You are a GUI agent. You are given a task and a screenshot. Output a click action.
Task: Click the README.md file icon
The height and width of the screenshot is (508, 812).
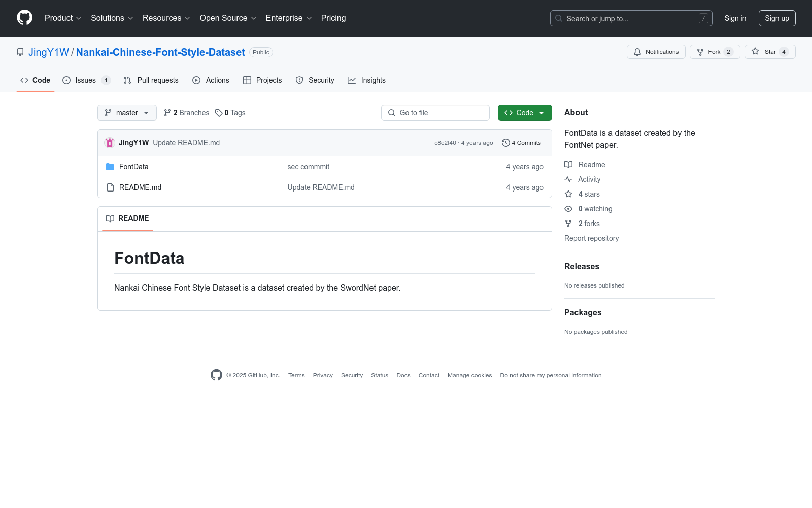click(x=110, y=187)
